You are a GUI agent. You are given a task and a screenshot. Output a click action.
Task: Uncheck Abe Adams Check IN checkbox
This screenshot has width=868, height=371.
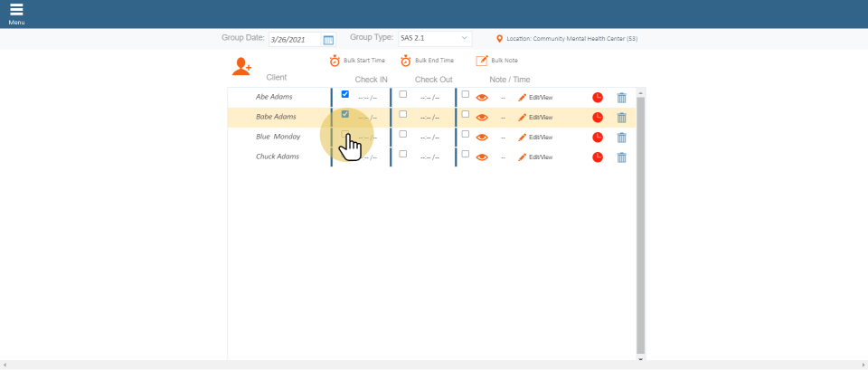point(344,94)
